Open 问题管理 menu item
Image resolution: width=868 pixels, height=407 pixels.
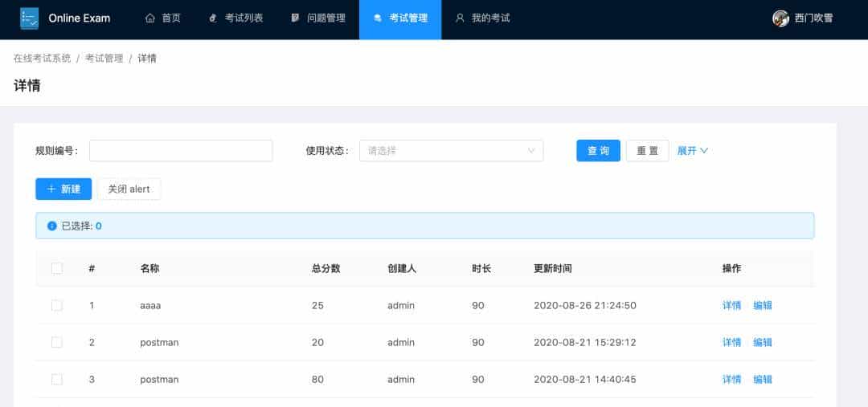click(318, 18)
